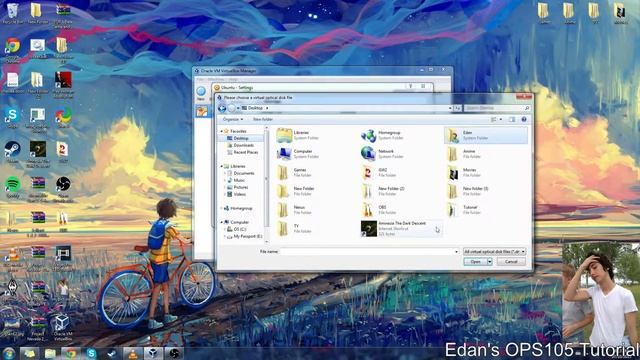Viewport: 640px width, 360px height.
Task: Open VLC cone icon on taskbar
Action: [x=133, y=353]
